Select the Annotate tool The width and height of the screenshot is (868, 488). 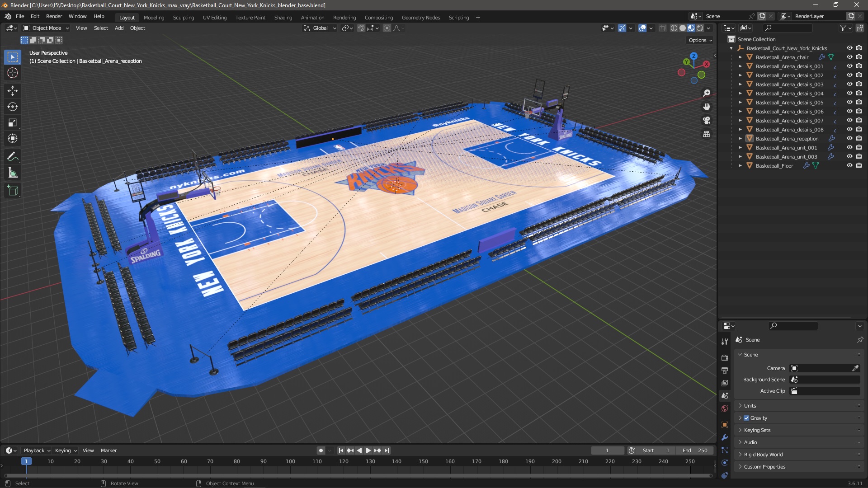click(x=13, y=157)
